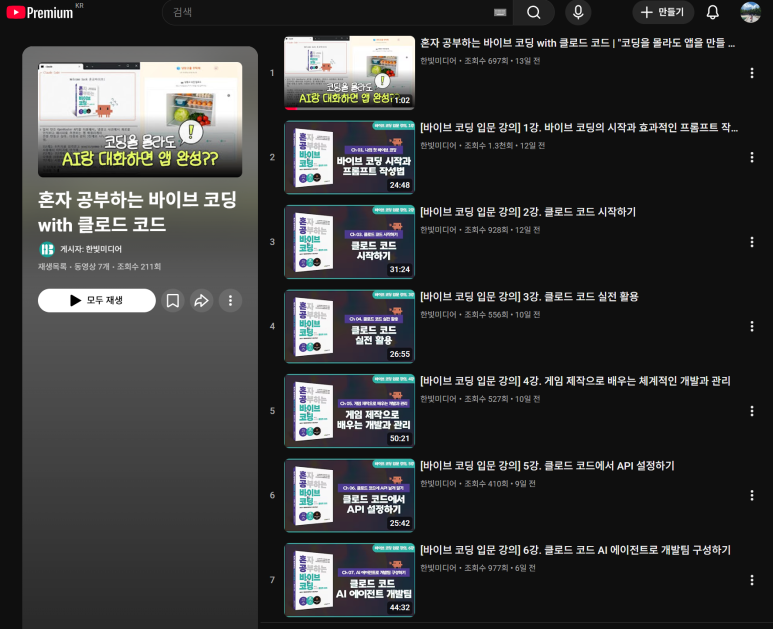Click 조회수 1.3천회 · 12일 전 text

tap(504, 145)
